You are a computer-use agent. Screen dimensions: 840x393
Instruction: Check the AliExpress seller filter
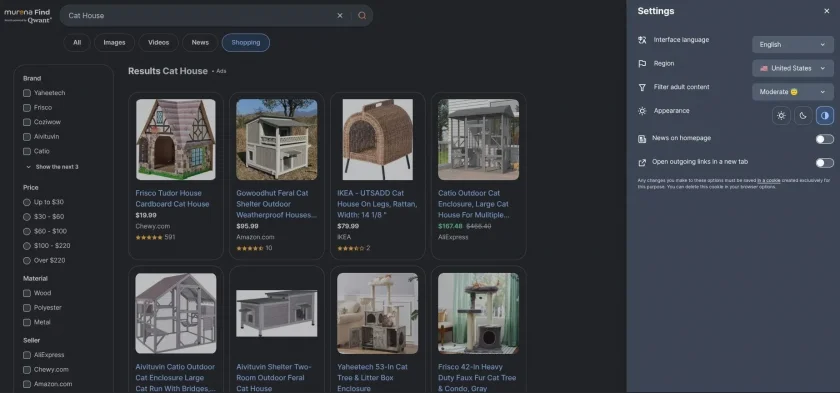click(27, 355)
